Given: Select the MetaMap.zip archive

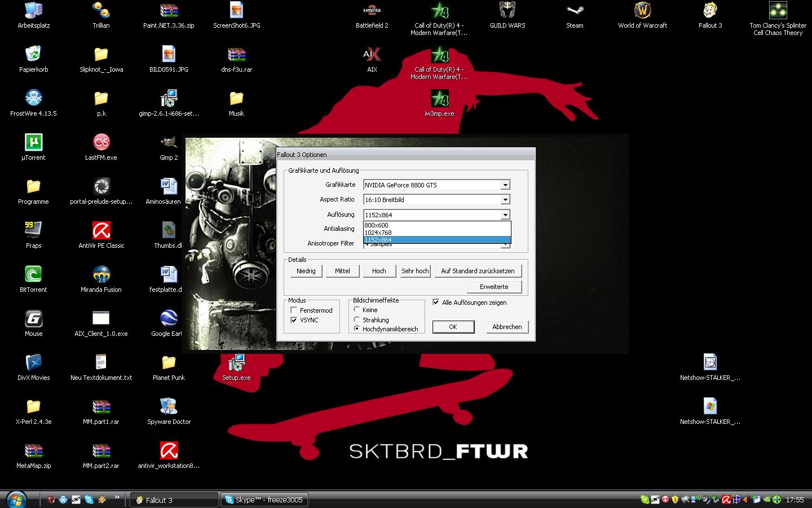Looking at the screenshot, I should click(33, 456).
